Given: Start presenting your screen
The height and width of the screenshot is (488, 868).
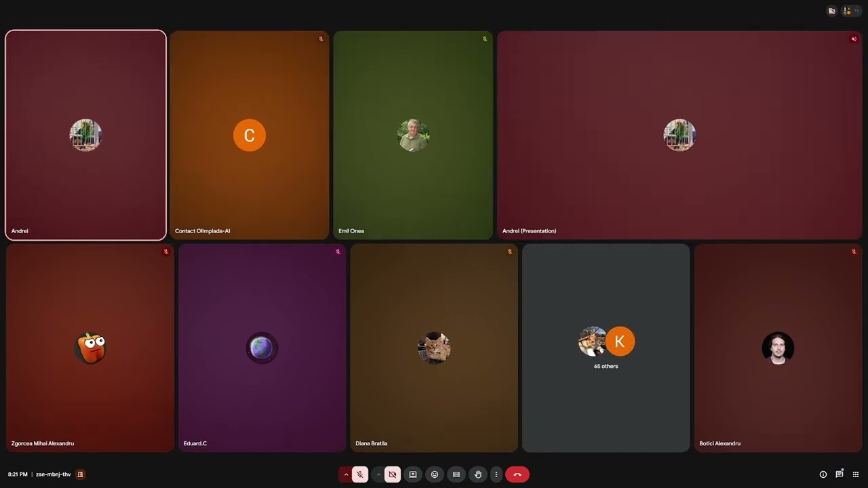Looking at the screenshot, I should [x=413, y=474].
